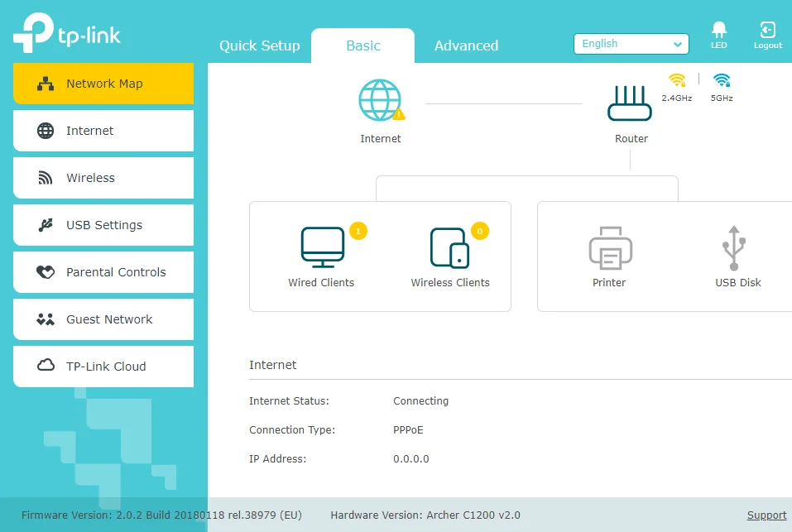Open Internet settings in the sidebar
The width and height of the screenshot is (792, 532).
(103, 131)
